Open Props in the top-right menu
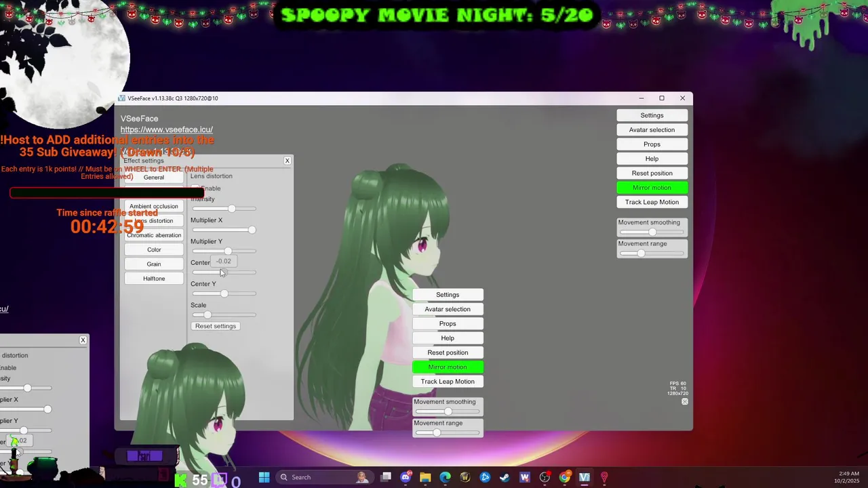This screenshot has width=868, height=488. 652,144
